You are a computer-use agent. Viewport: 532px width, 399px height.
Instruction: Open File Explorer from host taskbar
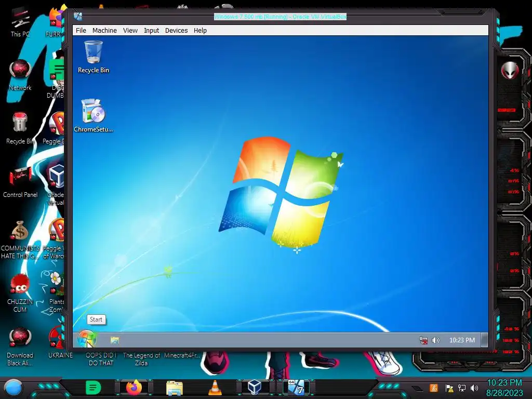coord(175,388)
